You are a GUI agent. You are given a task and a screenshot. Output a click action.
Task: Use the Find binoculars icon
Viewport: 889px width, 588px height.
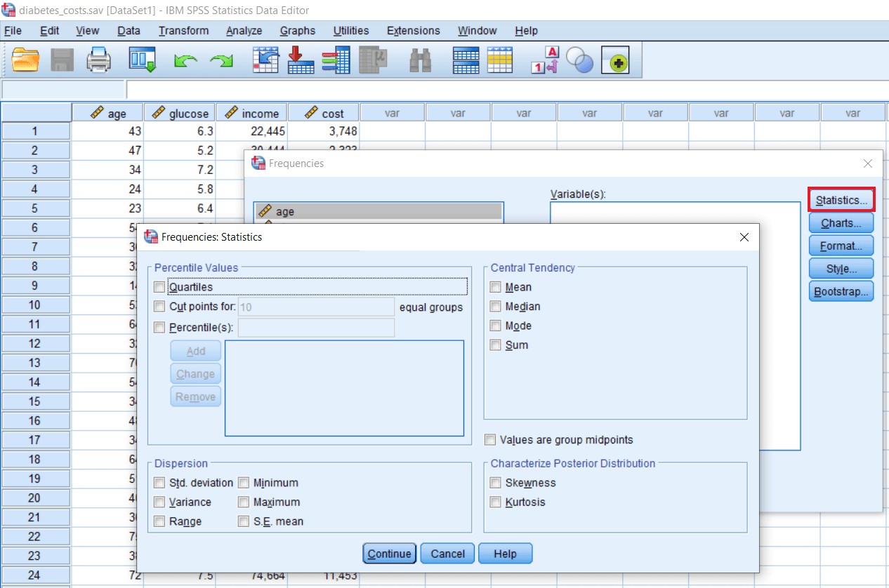click(419, 60)
